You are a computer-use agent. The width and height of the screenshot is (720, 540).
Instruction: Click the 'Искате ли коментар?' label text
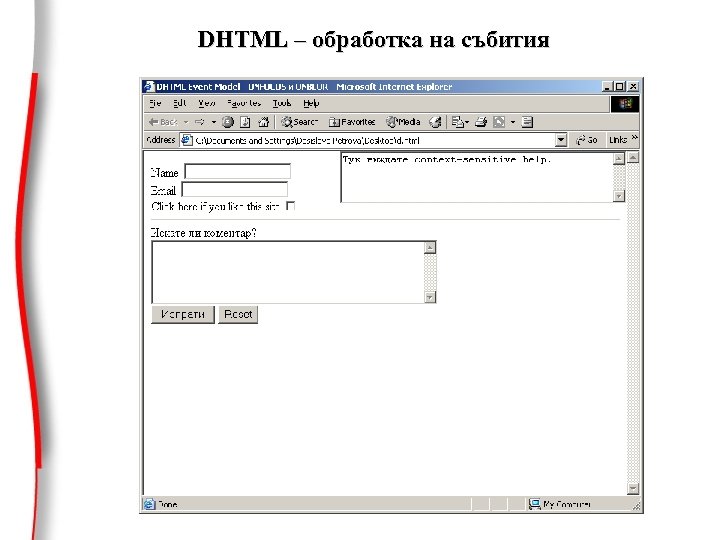click(203, 233)
